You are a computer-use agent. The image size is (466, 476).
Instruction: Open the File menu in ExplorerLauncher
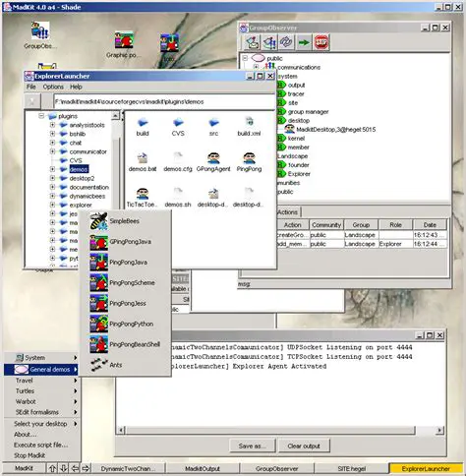[31, 87]
